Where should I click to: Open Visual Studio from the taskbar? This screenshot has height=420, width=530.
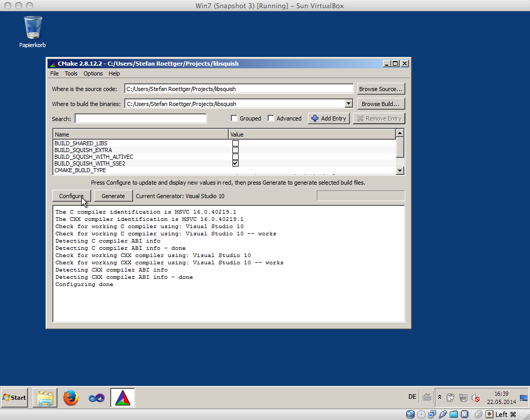coord(97,398)
